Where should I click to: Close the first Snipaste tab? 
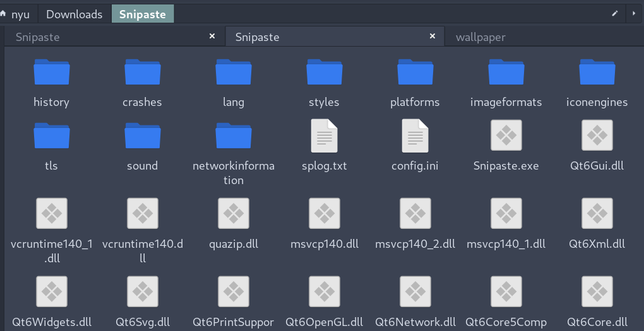coord(212,37)
